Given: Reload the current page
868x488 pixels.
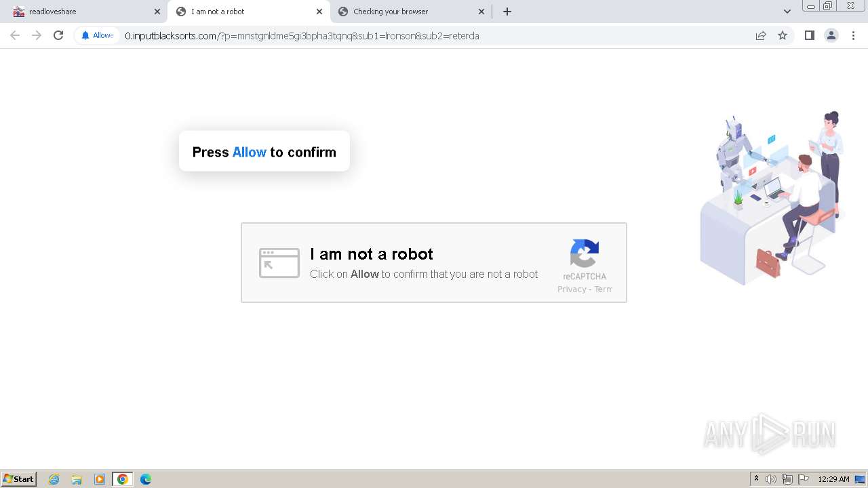Looking at the screenshot, I should click(x=58, y=35).
